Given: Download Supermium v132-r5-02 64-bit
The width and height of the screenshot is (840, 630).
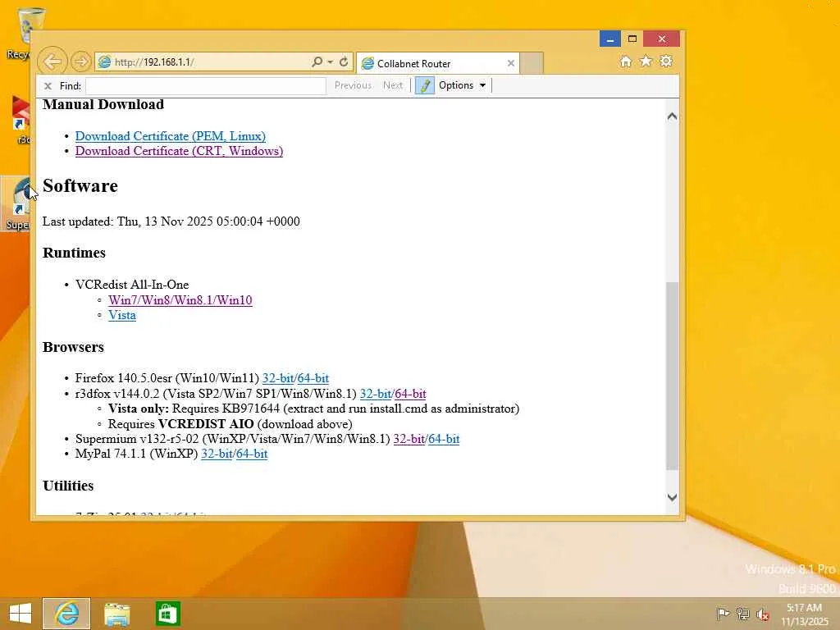Looking at the screenshot, I should [x=444, y=439].
